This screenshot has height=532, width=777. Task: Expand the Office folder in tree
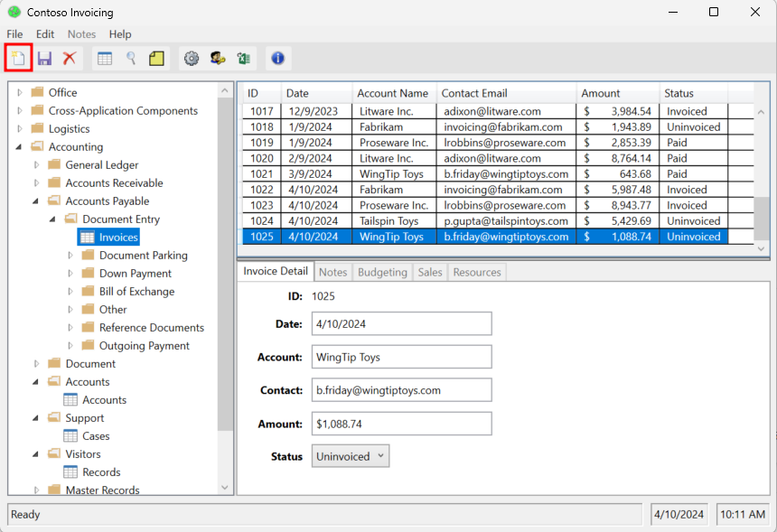coord(20,93)
